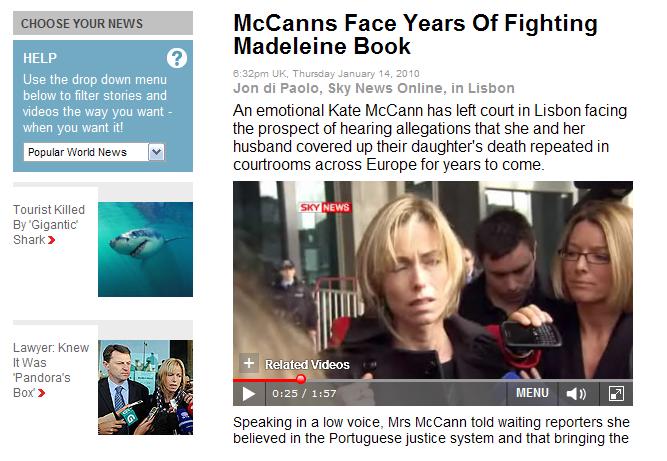667x461 pixels.
Task: Mute the video using the speaker icon
Action: (x=576, y=394)
